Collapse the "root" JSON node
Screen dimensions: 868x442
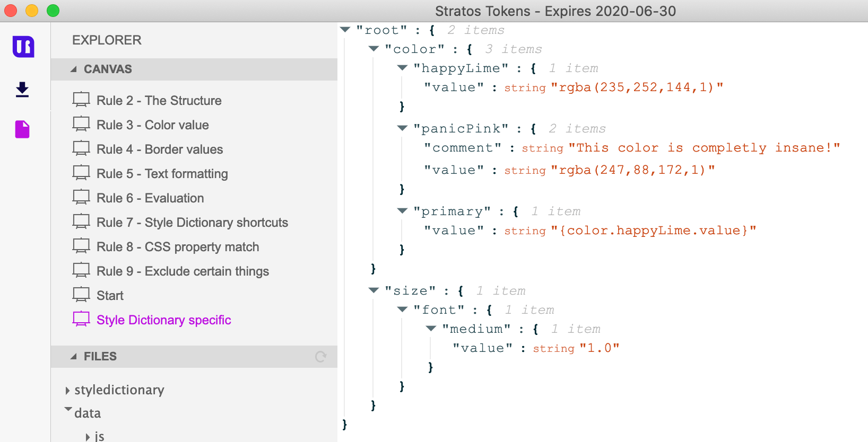coord(345,30)
